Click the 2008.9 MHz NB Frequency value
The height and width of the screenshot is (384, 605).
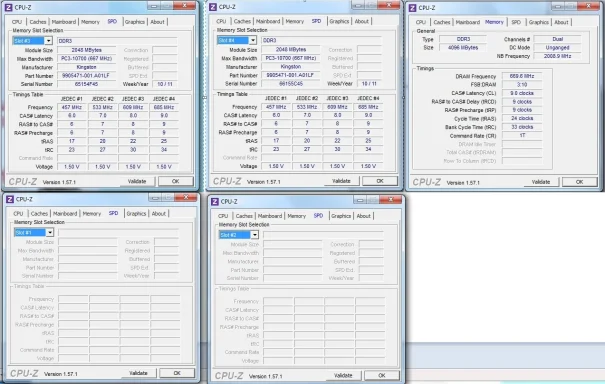[x=558, y=56]
